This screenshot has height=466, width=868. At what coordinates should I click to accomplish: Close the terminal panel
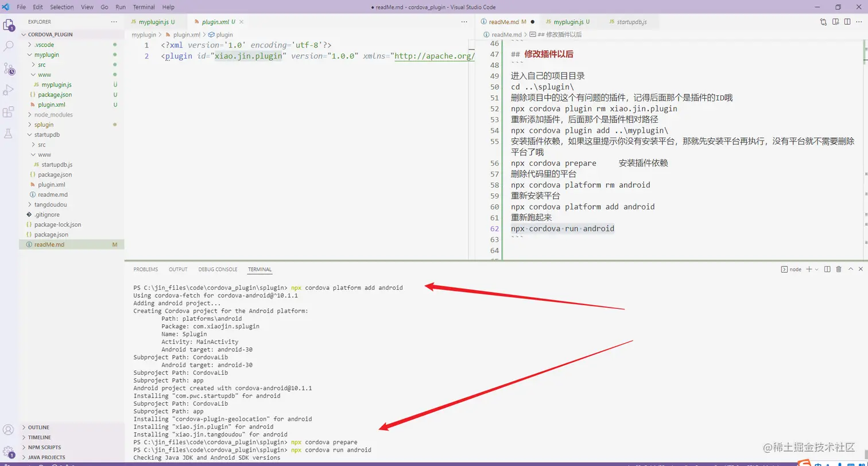click(861, 269)
